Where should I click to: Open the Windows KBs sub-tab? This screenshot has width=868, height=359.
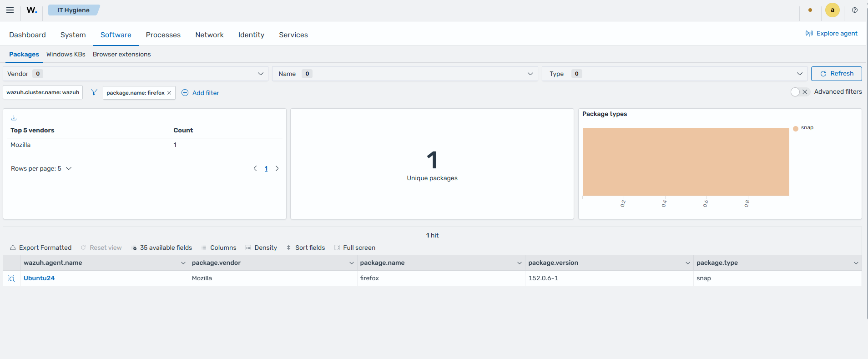[x=66, y=54]
